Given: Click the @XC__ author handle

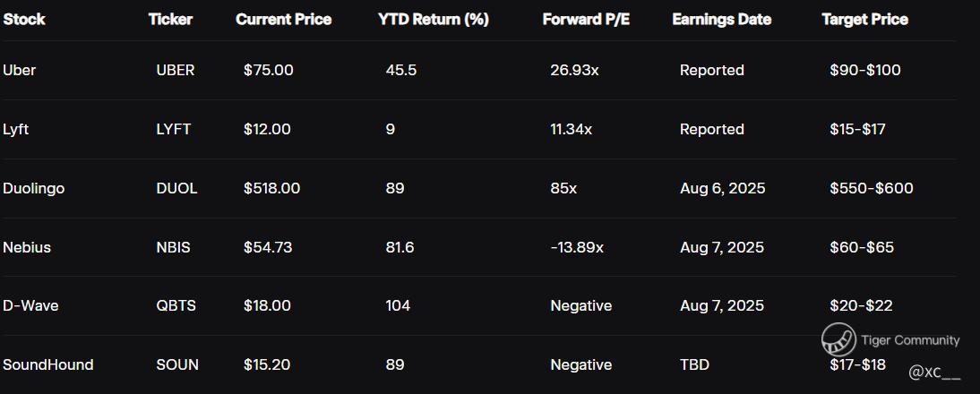Looking at the screenshot, I should (934, 372).
